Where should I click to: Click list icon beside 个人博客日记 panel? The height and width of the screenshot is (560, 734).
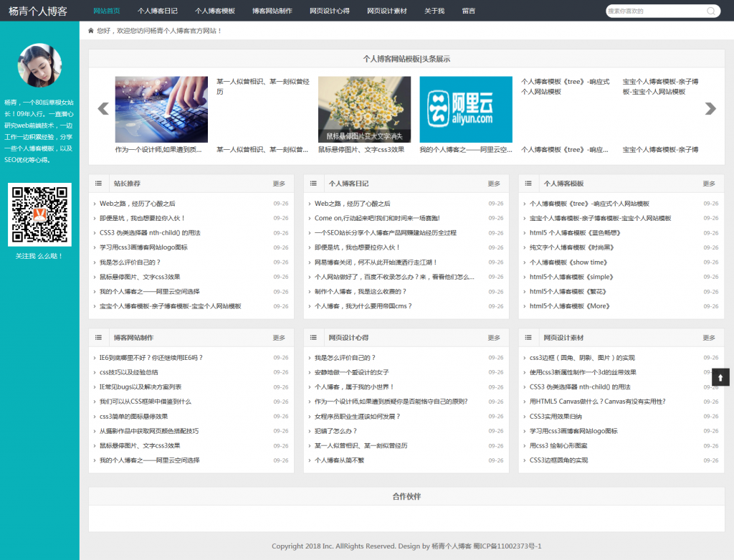coord(313,184)
